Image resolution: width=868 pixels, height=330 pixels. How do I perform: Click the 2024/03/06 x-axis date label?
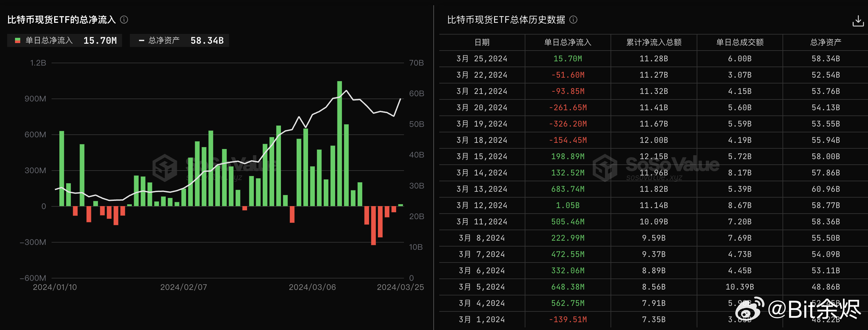tap(312, 287)
